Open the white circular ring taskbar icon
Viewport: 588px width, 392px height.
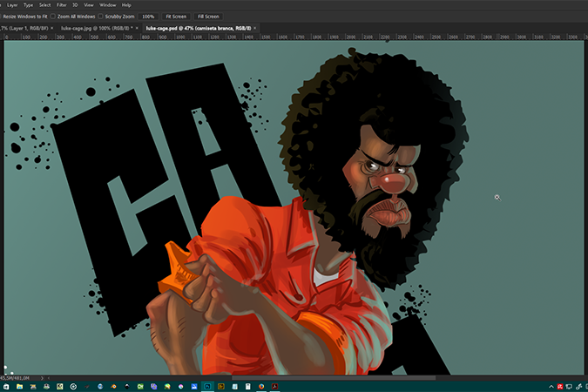pyautogui.click(x=73, y=387)
